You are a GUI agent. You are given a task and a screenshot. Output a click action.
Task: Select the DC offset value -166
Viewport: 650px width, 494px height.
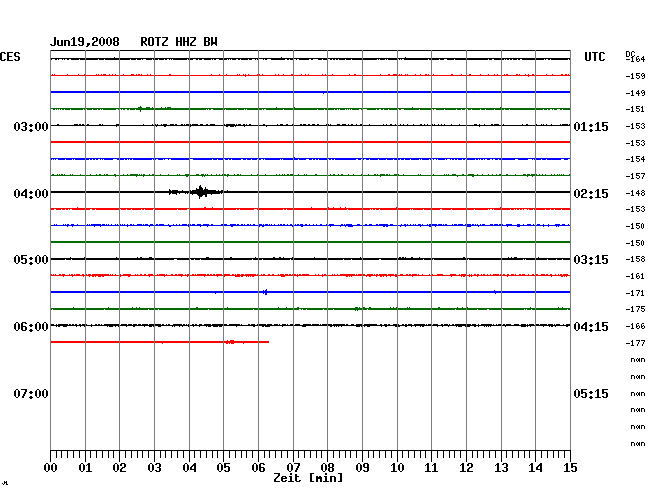pyautogui.click(x=635, y=326)
